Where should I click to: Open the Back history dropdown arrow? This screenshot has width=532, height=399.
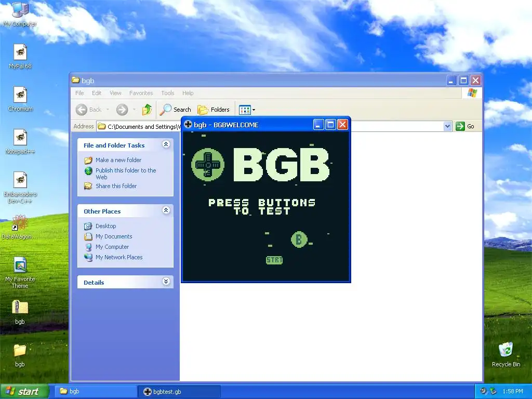click(x=108, y=110)
